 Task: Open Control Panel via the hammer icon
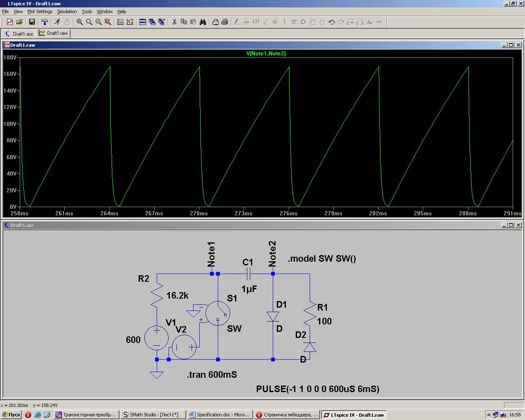pos(45,22)
